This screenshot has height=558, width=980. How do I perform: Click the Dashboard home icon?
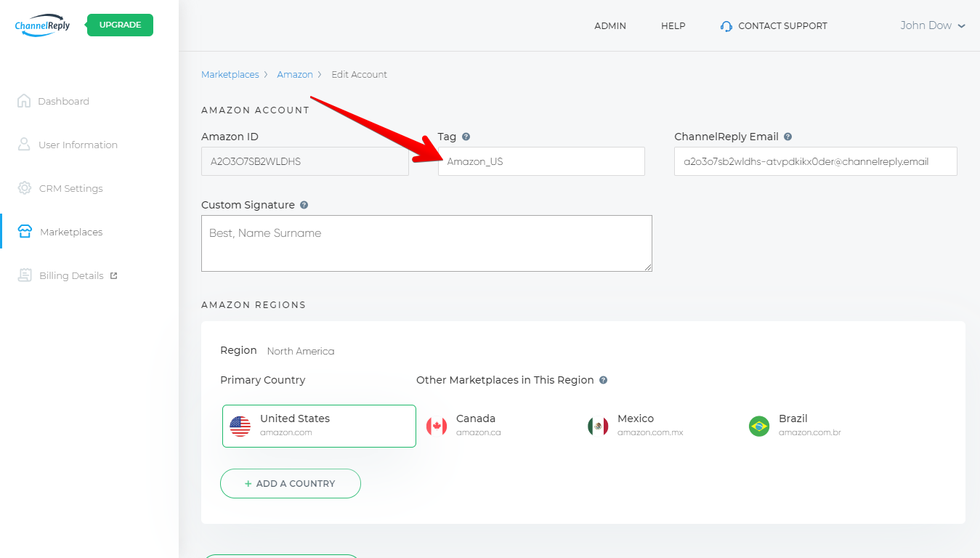pyautogui.click(x=24, y=101)
